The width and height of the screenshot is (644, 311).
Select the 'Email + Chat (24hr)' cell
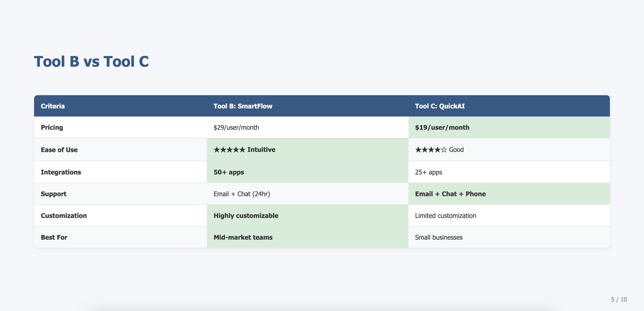(x=241, y=194)
